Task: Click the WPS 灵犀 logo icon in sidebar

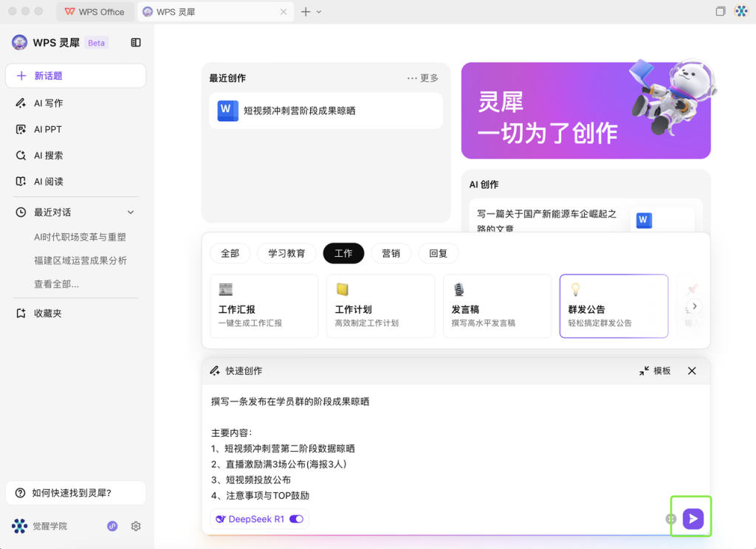Action: pyautogui.click(x=19, y=42)
